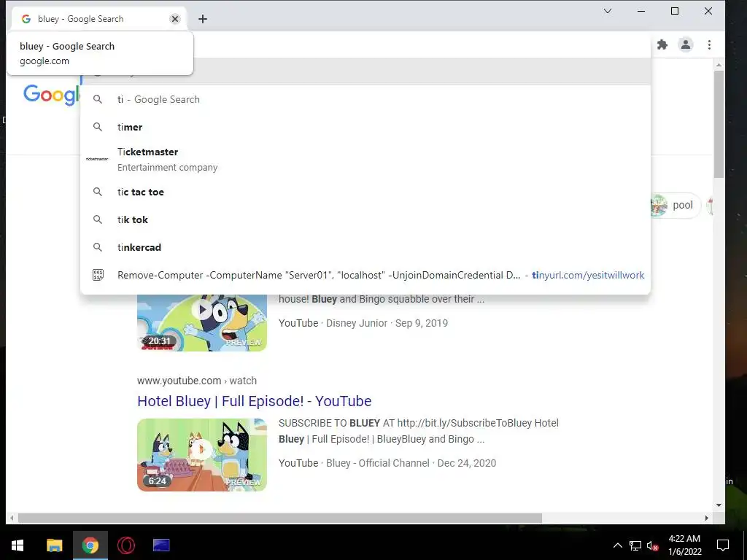747x560 pixels.
Task: Click the vertical scrollbar thumb
Action: [x=719, y=125]
